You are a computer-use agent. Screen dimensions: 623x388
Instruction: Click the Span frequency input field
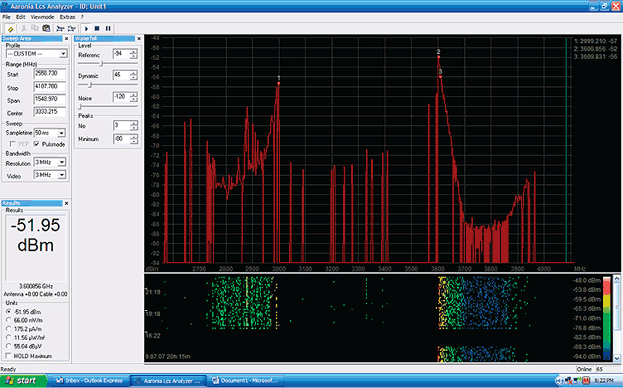50,100
